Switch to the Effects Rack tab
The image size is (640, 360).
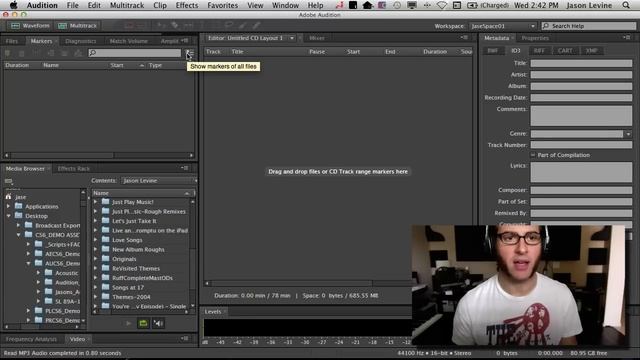tap(73, 169)
